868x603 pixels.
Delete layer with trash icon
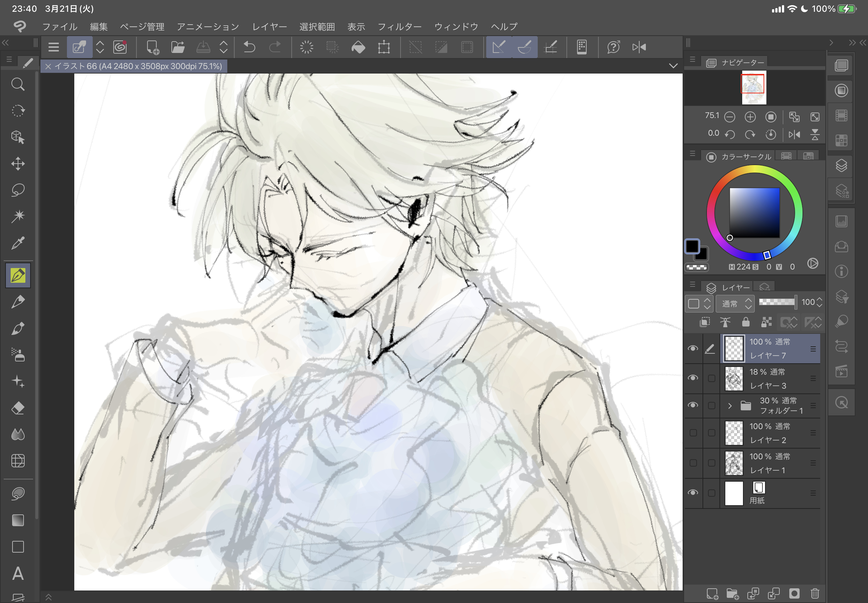coord(815,593)
